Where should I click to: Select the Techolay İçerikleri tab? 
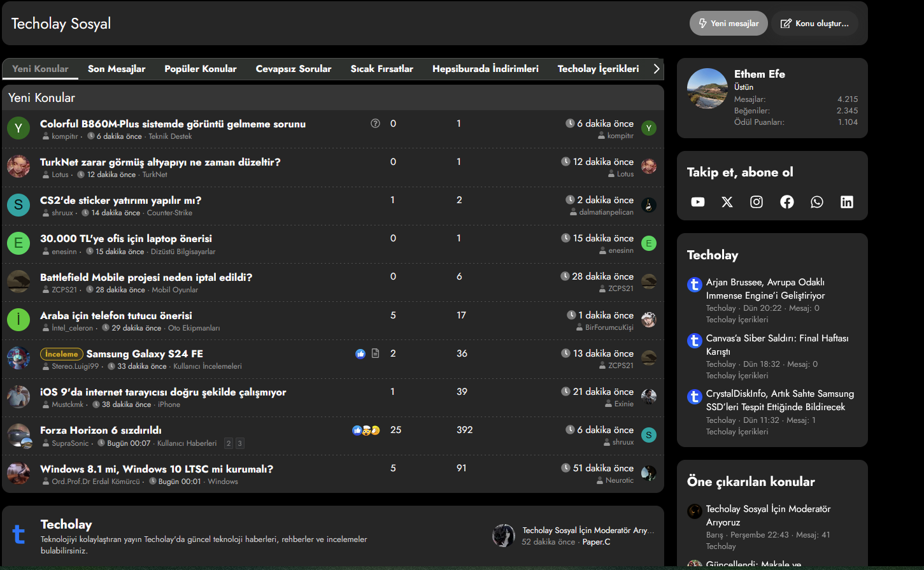598,69
